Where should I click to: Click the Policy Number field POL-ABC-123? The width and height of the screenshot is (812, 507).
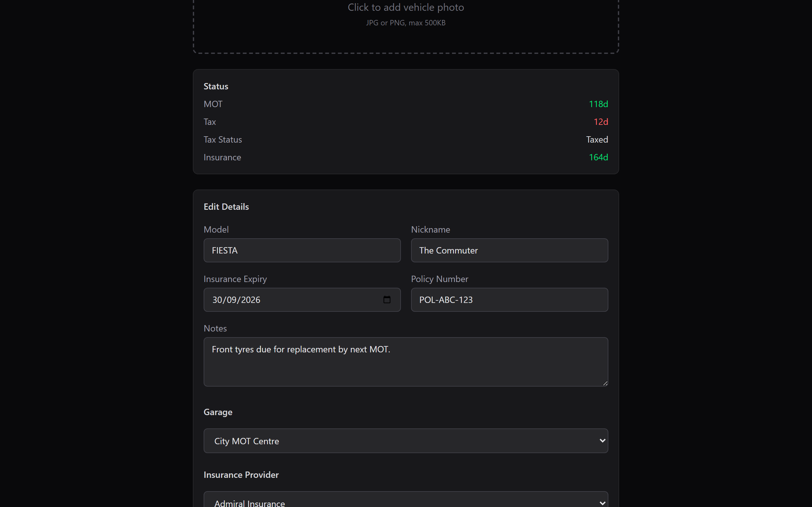509,299
